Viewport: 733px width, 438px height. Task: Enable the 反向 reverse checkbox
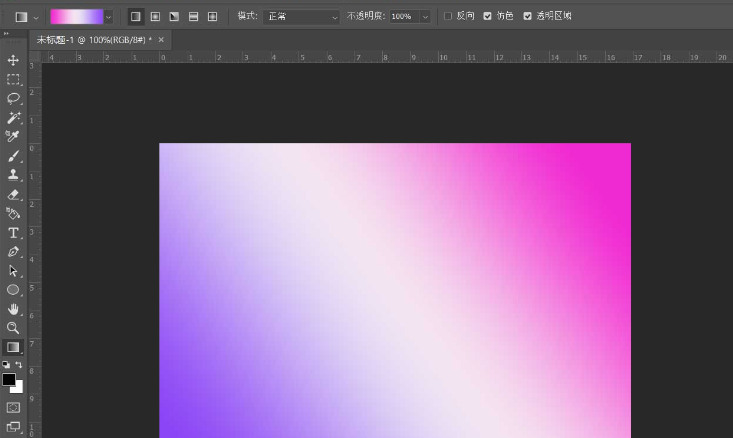pyautogui.click(x=448, y=16)
